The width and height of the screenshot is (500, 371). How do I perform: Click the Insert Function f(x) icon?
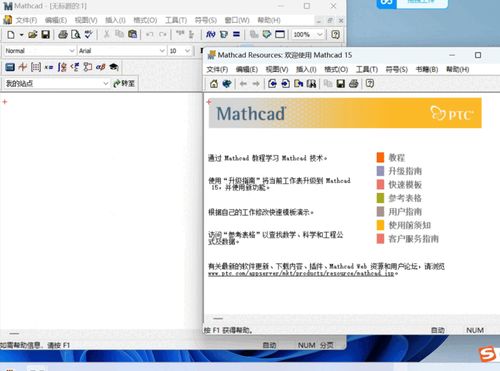(x=210, y=34)
